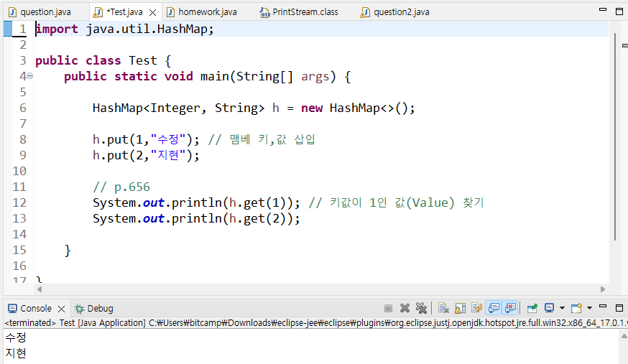
Task: Maximize the Console panel
Action: (619, 308)
